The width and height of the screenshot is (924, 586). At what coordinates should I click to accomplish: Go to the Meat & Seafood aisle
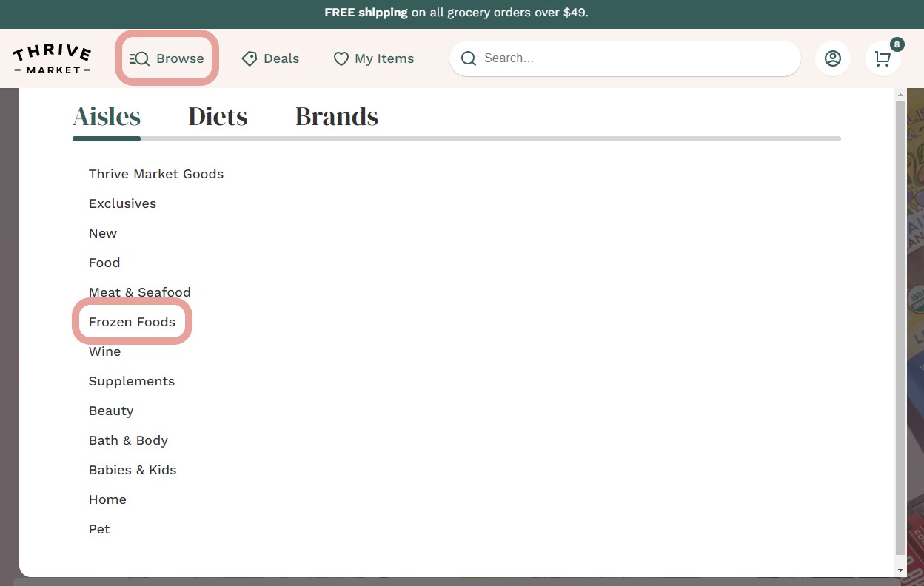[139, 292]
